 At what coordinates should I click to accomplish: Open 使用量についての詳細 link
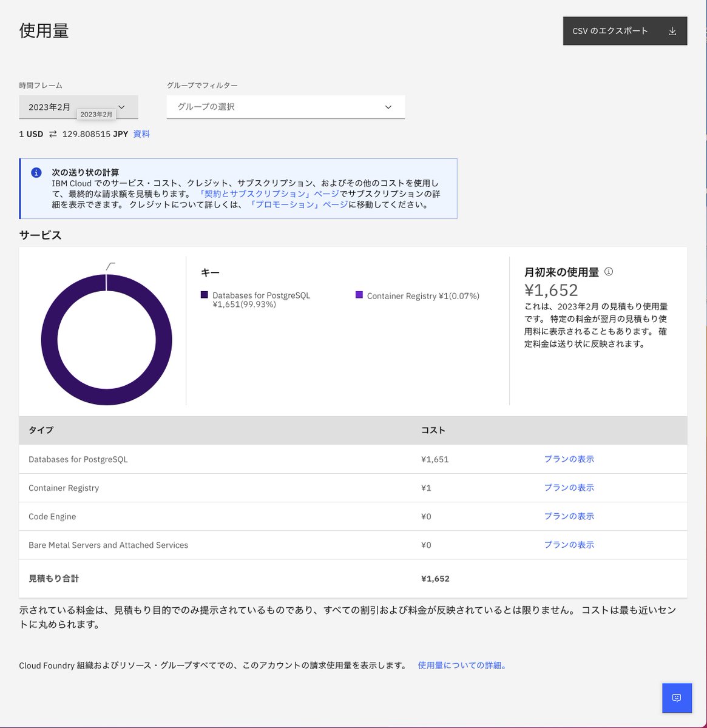[x=462, y=666]
